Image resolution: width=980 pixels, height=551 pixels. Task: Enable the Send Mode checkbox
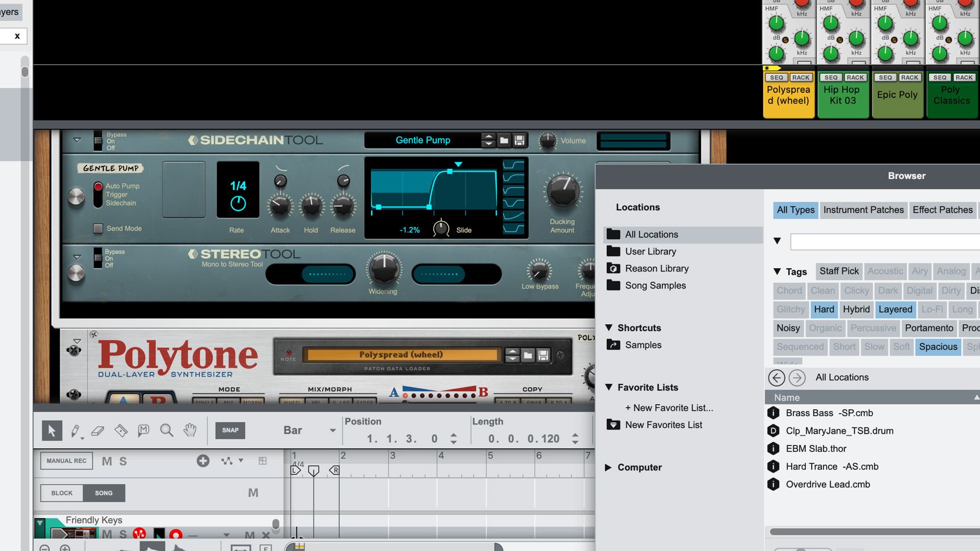point(98,228)
